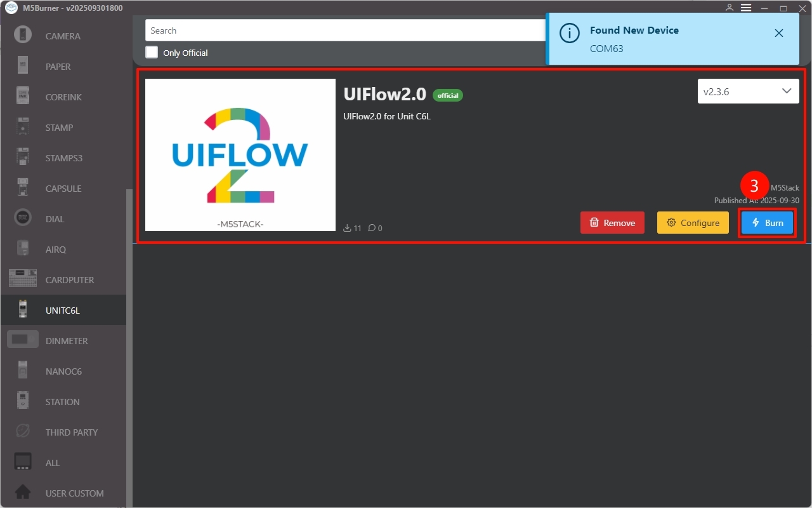Click the USER CUSTOM home icon
The image size is (812, 508).
(x=23, y=493)
